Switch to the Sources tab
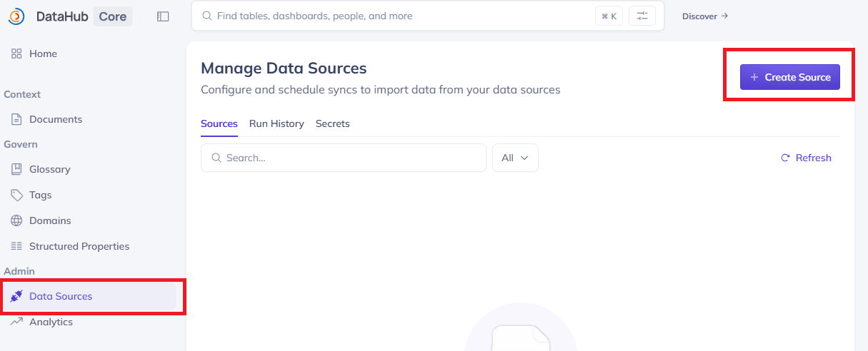The width and height of the screenshot is (868, 351). click(x=219, y=123)
